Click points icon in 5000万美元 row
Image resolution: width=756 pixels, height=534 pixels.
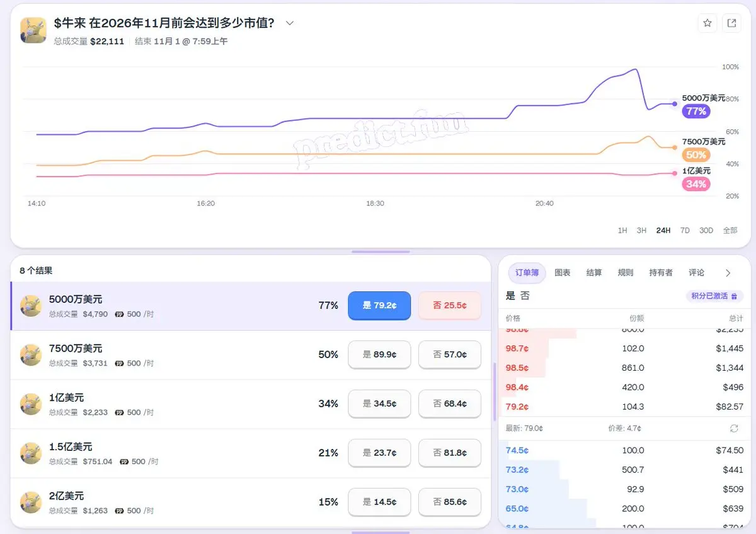click(119, 314)
